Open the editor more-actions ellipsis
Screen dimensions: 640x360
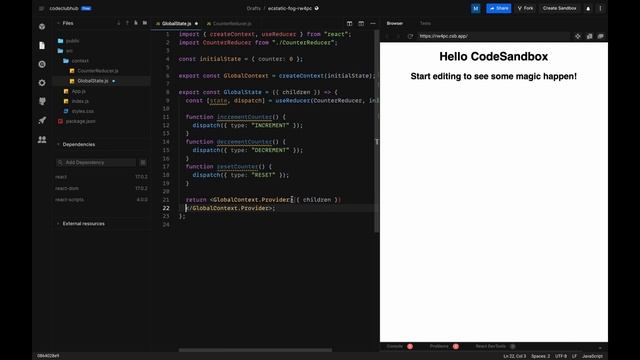(x=373, y=24)
